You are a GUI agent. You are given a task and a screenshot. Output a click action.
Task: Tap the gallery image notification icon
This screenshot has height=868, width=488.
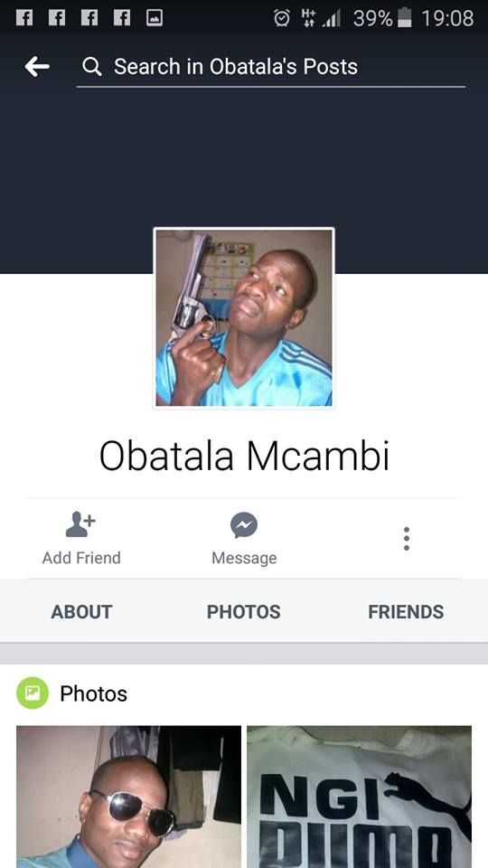pyautogui.click(x=155, y=18)
